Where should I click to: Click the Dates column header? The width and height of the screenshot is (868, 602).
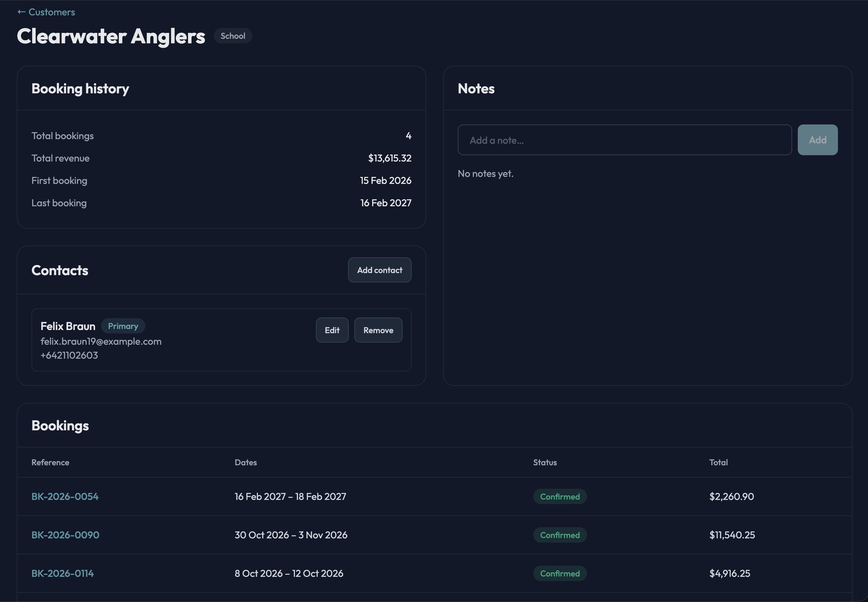tap(245, 463)
